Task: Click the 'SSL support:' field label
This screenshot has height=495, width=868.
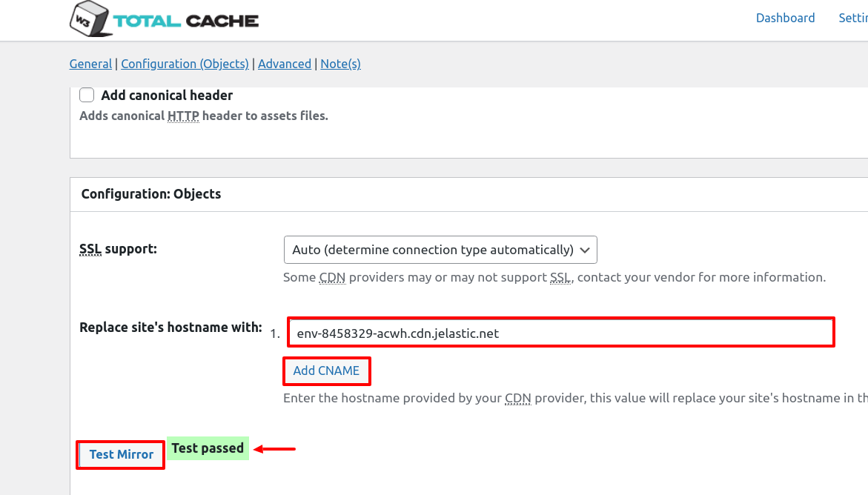Action: [x=118, y=249]
